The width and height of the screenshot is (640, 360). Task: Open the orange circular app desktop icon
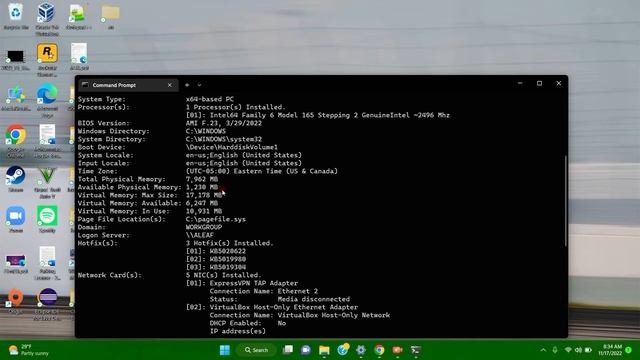[x=16, y=300]
